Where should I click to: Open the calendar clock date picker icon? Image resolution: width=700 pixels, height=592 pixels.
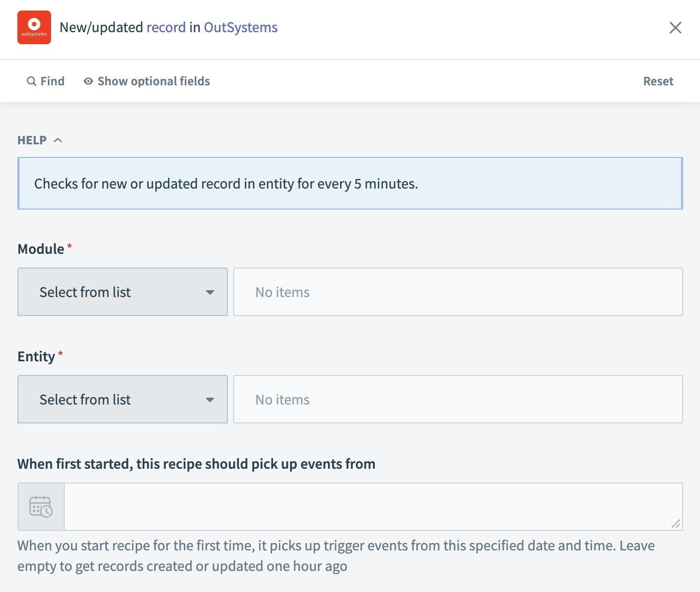(x=41, y=507)
